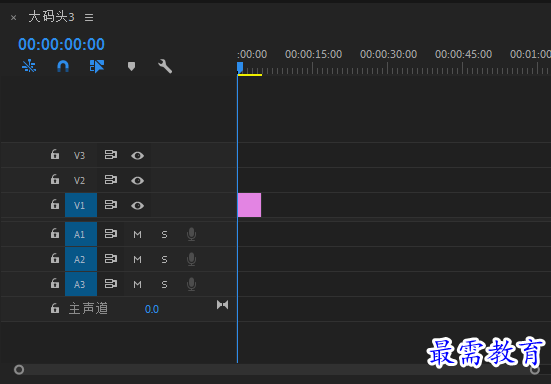The width and height of the screenshot is (551, 384).
Task: Click the left zoom scrollbar handle
Action: (x=19, y=370)
